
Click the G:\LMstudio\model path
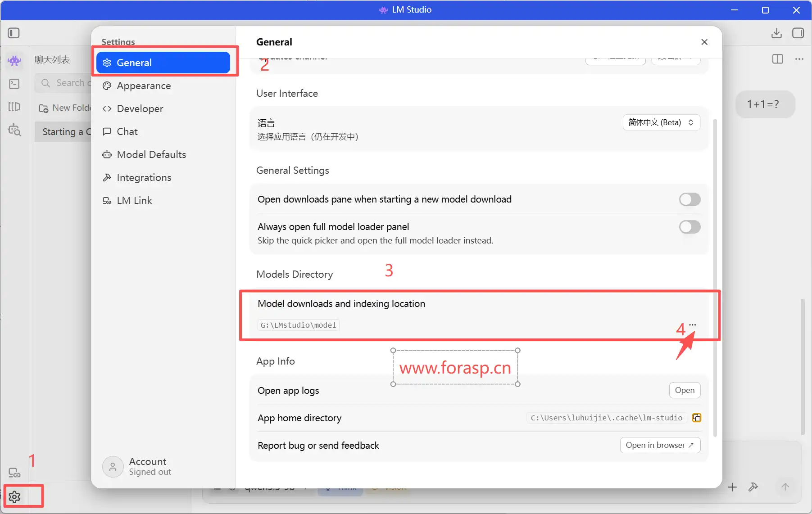pos(298,325)
